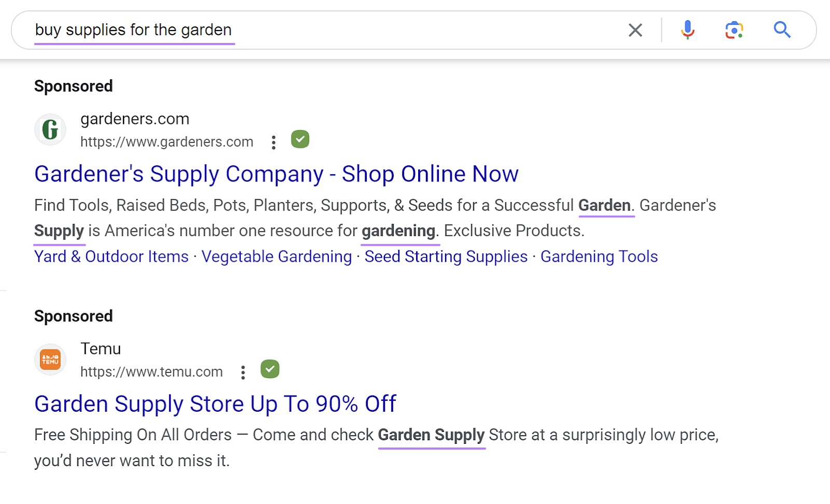830x504 pixels.
Task: Click the Seed Starting Supplies sitelink
Action: pyautogui.click(x=446, y=256)
